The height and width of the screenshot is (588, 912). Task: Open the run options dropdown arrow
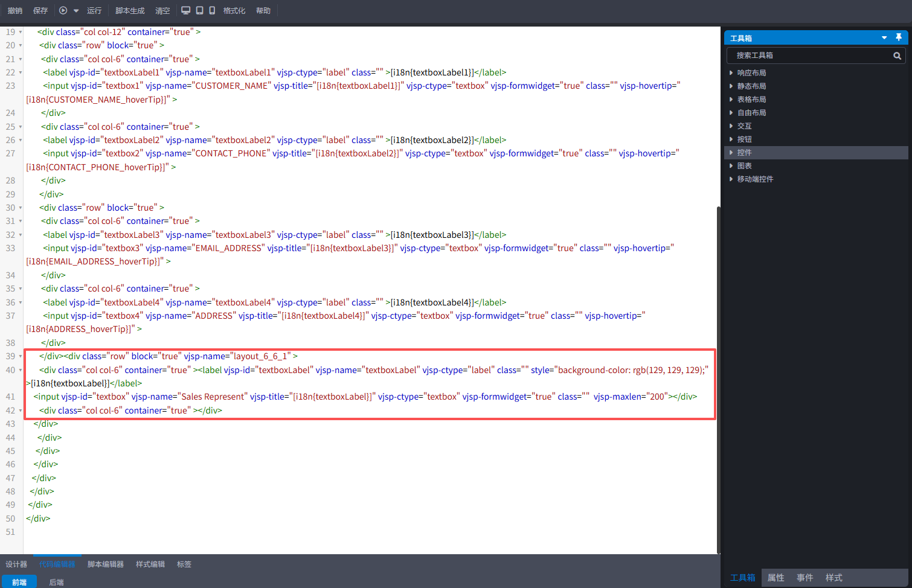76,10
